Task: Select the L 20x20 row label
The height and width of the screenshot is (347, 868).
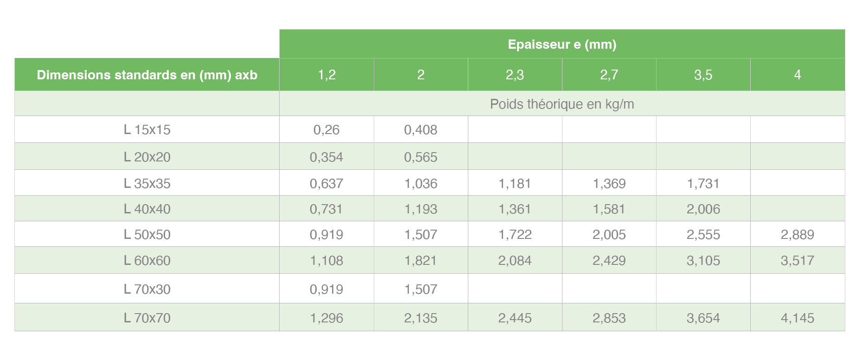Action: [x=147, y=157]
